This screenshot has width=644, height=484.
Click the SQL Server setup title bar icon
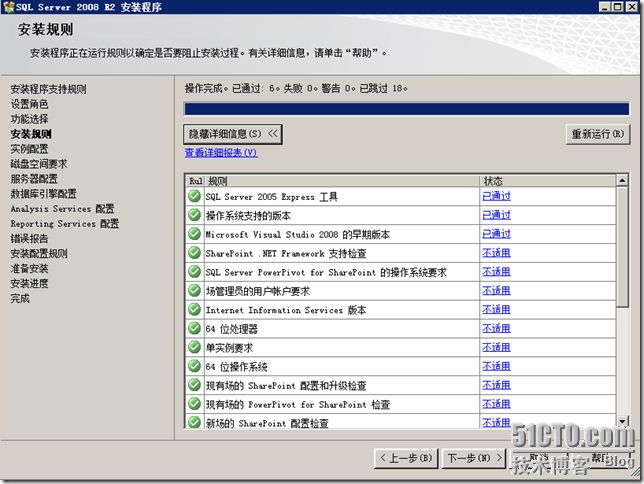8,7
